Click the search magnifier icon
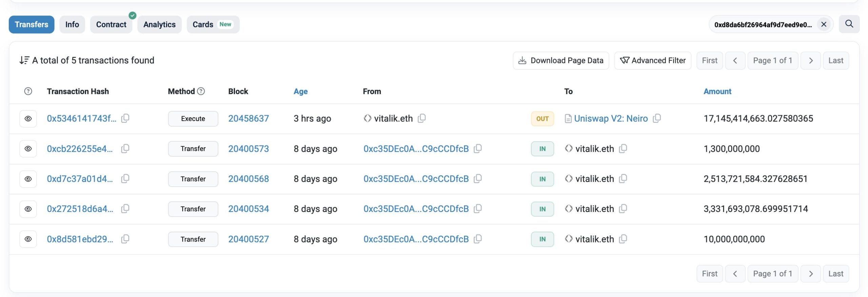 tap(849, 24)
